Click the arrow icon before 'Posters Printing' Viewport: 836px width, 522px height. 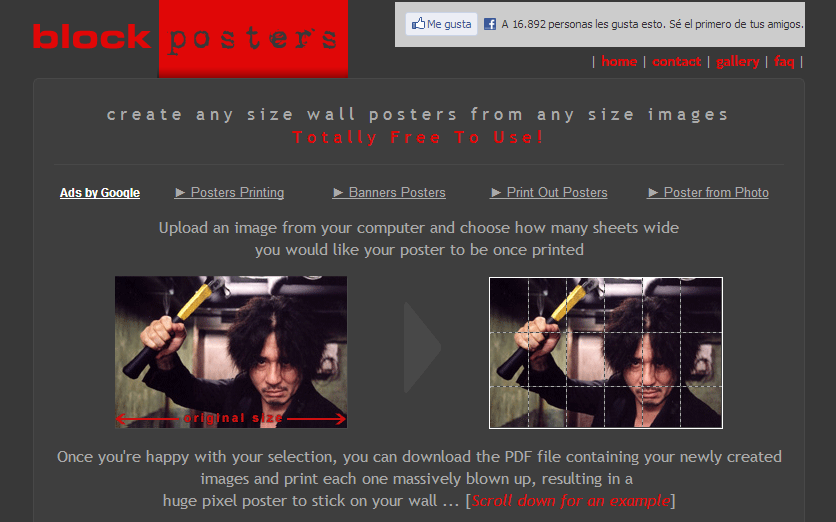coord(180,192)
